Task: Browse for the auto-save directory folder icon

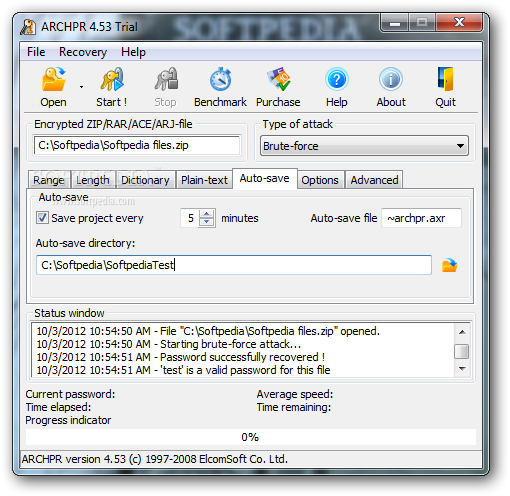Action: 449,265
